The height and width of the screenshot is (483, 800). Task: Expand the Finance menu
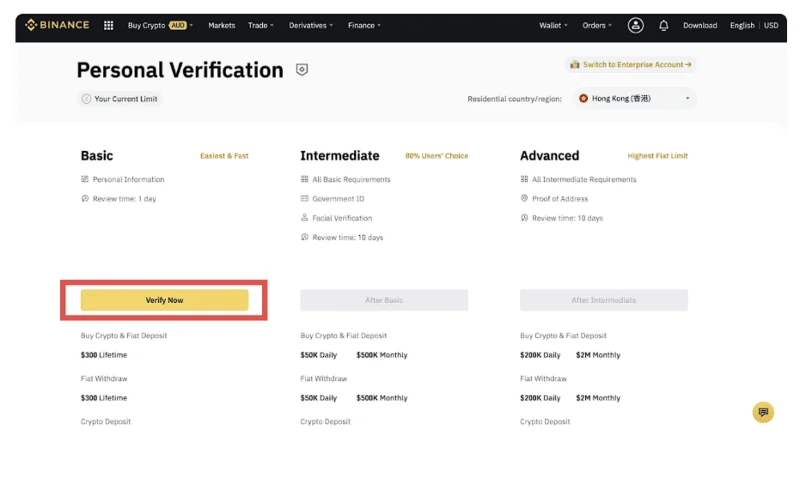(x=364, y=25)
